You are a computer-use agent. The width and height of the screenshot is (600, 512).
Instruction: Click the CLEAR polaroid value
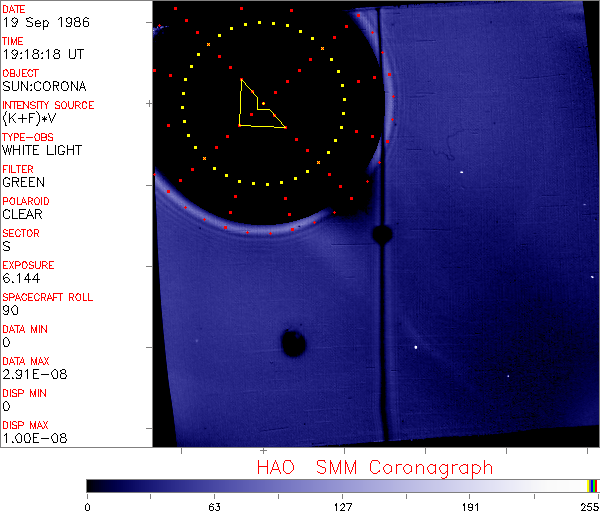coord(22,214)
